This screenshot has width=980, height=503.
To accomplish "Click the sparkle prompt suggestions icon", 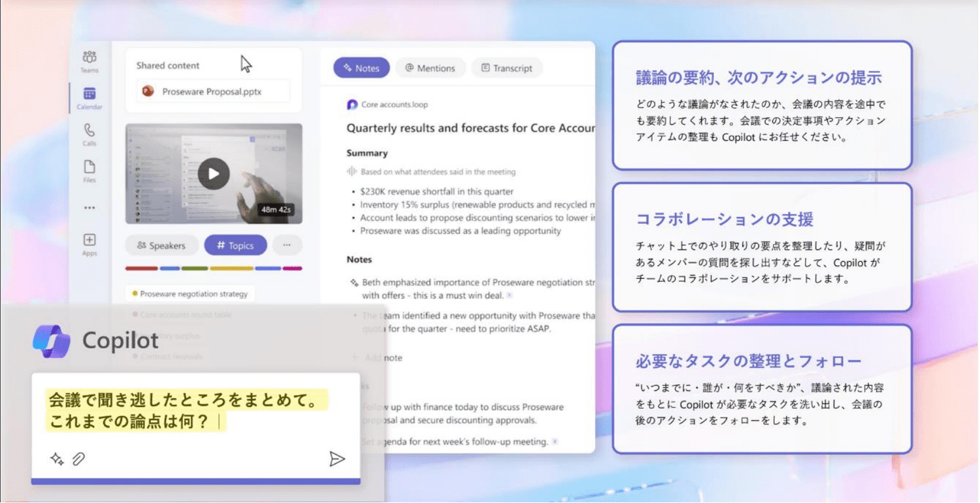I will [x=57, y=459].
